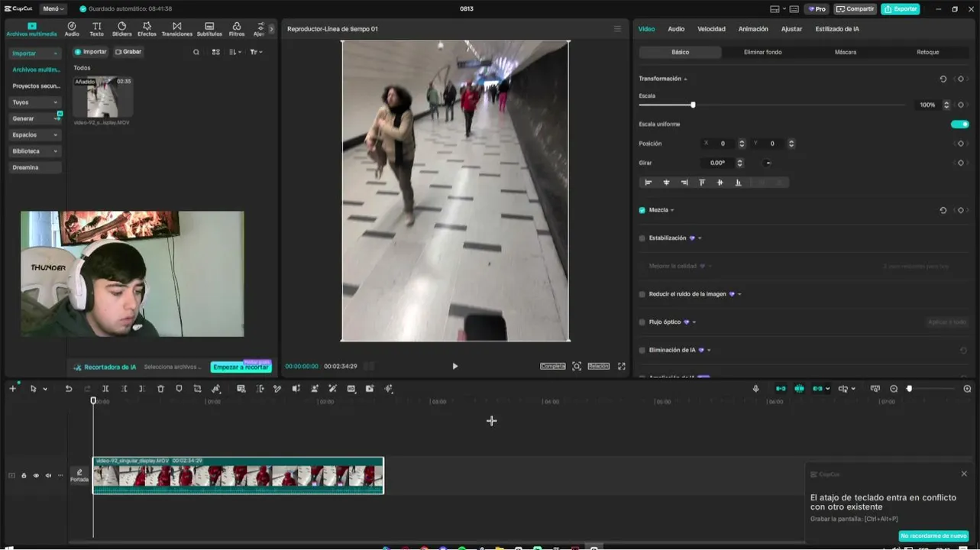980x550 pixels.
Task: Dismiss the shortcut conflict notification
Action: coord(964,474)
